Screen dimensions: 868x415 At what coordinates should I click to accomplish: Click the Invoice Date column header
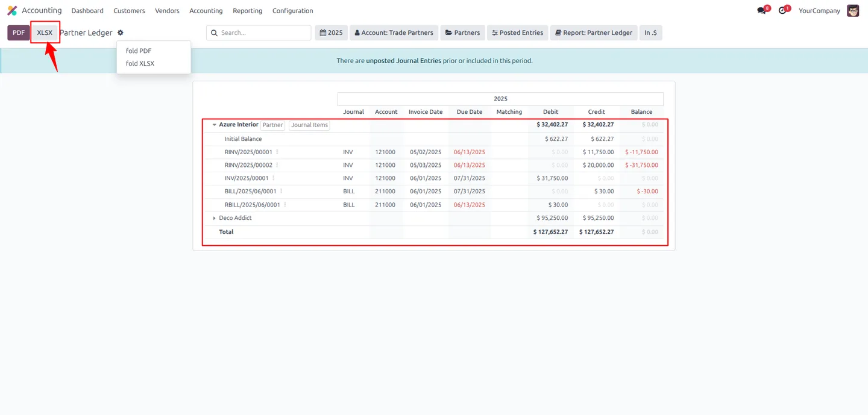[426, 112]
